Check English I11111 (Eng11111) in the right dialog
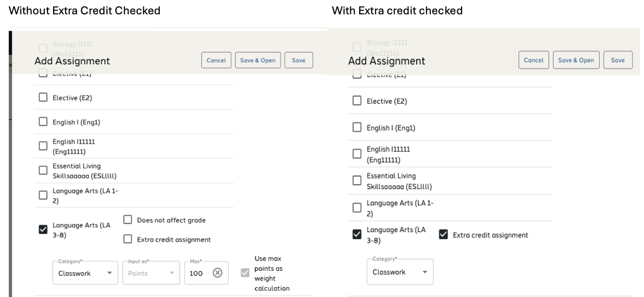This screenshot has width=644, height=297. (357, 154)
